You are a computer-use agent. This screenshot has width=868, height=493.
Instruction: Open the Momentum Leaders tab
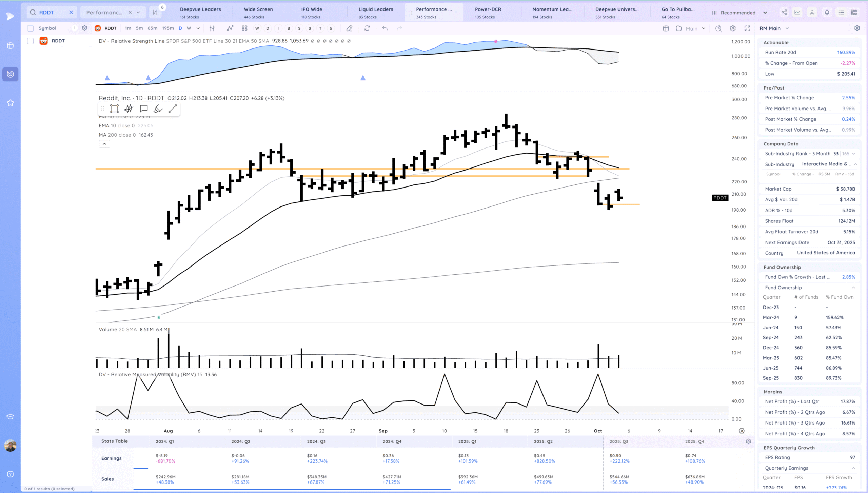coord(552,13)
